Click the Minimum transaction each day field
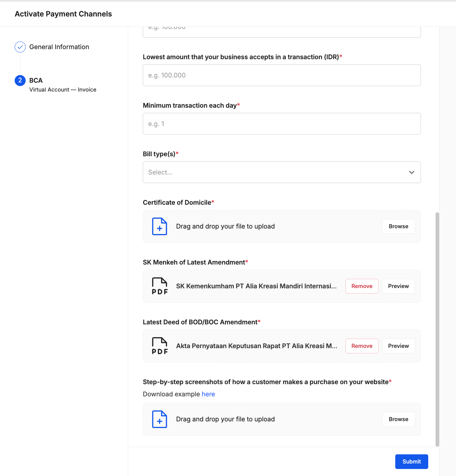Image resolution: width=456 pixels, height=476 pixels. point(281,124)
